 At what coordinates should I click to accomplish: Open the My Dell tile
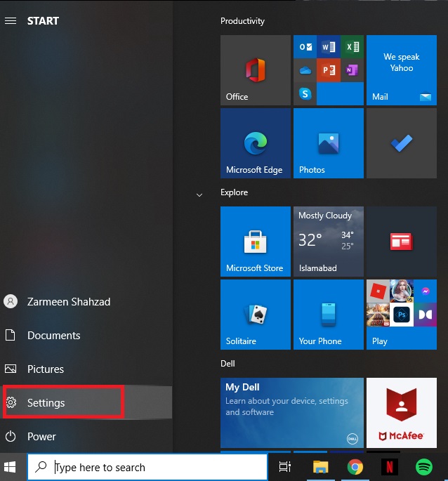pos(292,413)
